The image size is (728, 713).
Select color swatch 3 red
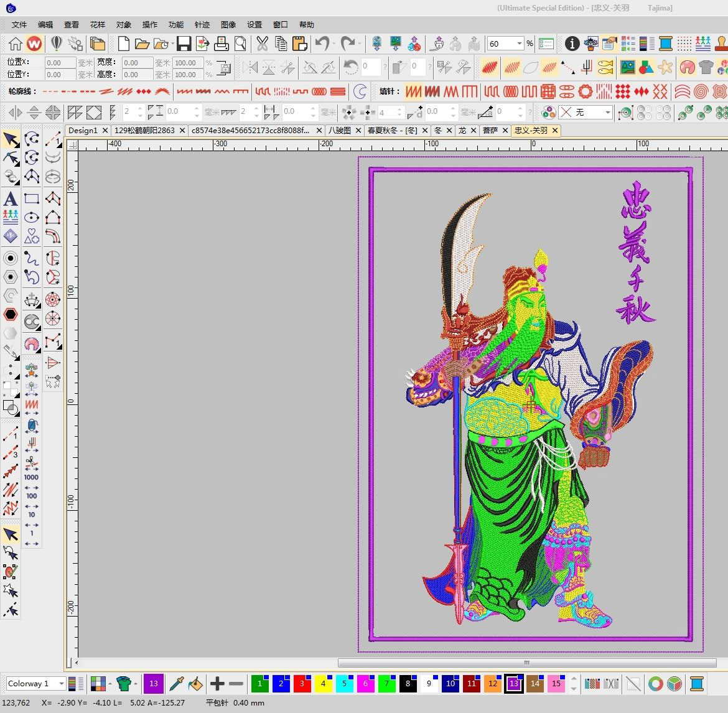(302, 683)
